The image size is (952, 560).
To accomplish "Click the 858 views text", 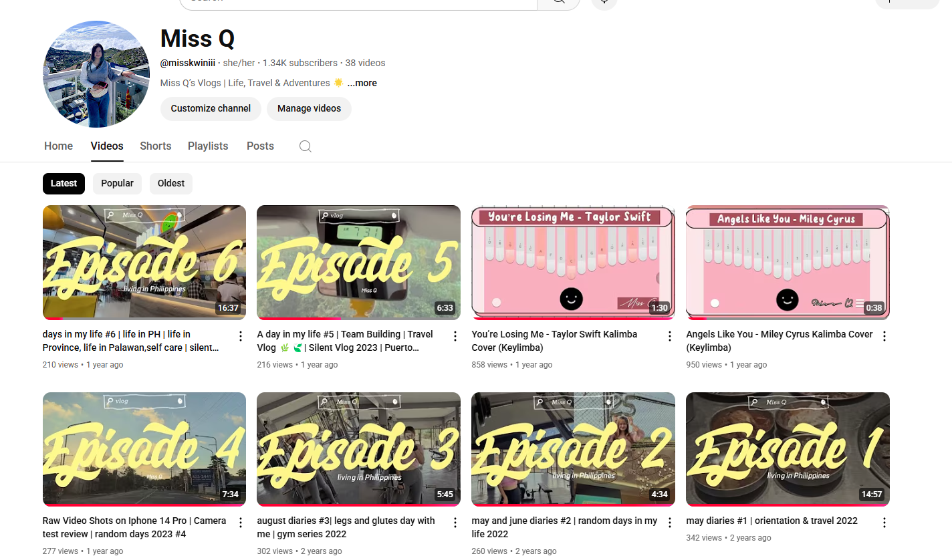I will click(489, 365).
